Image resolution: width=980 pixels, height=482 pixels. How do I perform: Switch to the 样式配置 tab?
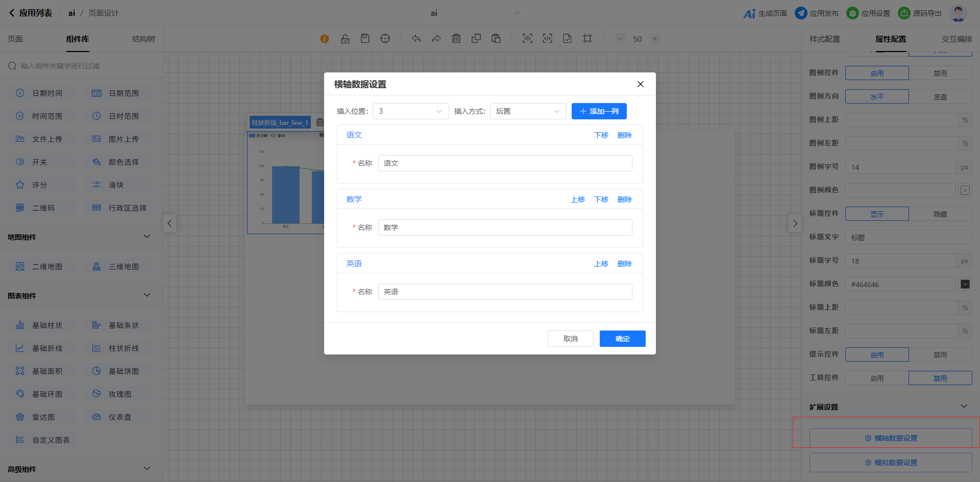pos(824,39)
